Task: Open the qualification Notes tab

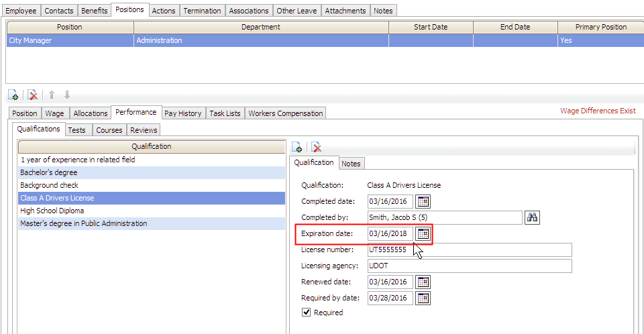Action: click(x=351, y=164)
